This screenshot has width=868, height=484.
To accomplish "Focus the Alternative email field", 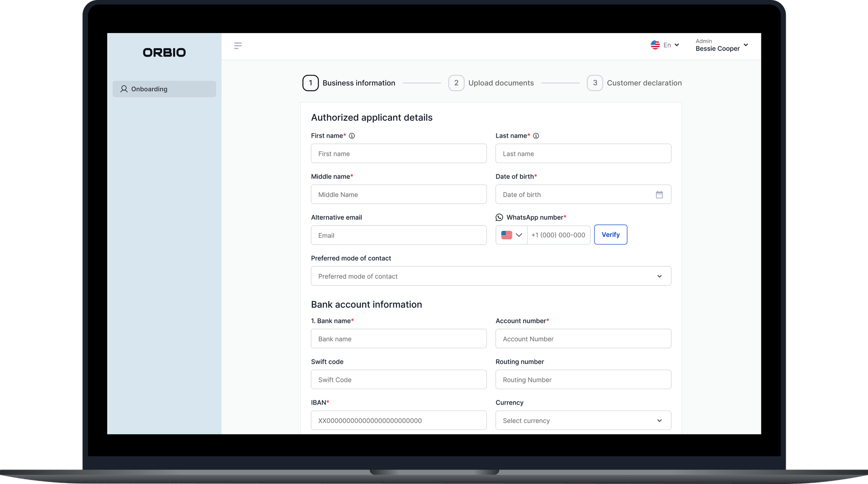I will click(398, 235).
